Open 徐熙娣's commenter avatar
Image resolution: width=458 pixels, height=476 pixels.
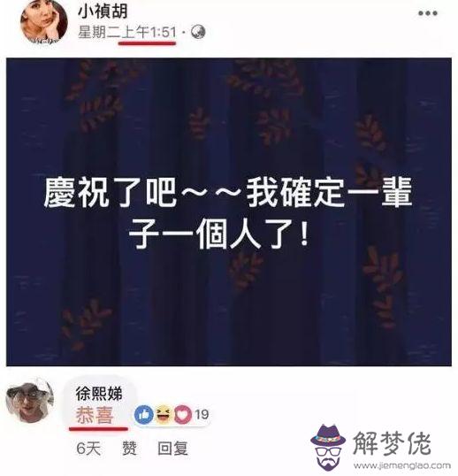(x=30, y=401)
